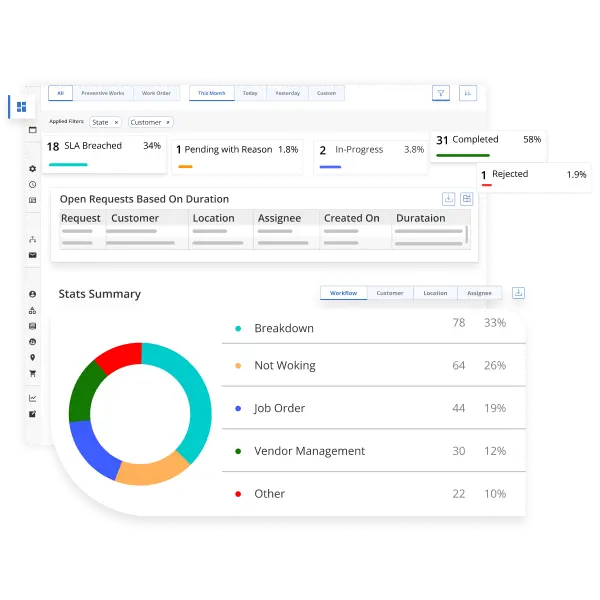This screenshot has width=600, height=600.
Task: Select the This Month date range
Action: (212, 93)
